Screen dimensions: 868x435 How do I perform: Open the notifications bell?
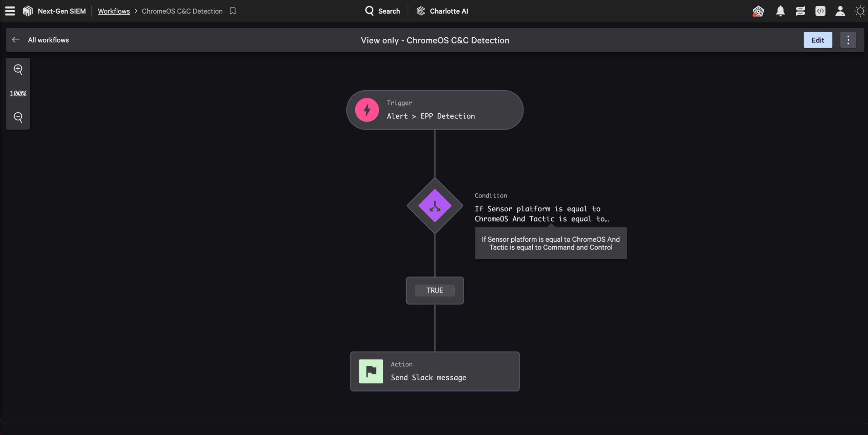tap(780, 11)
